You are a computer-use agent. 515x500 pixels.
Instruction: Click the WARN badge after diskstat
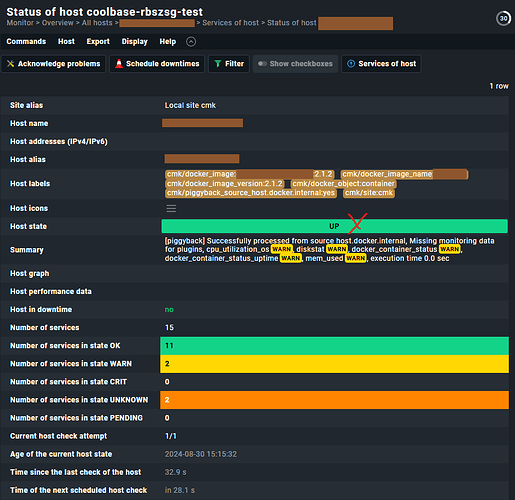(x=337, y=249)
